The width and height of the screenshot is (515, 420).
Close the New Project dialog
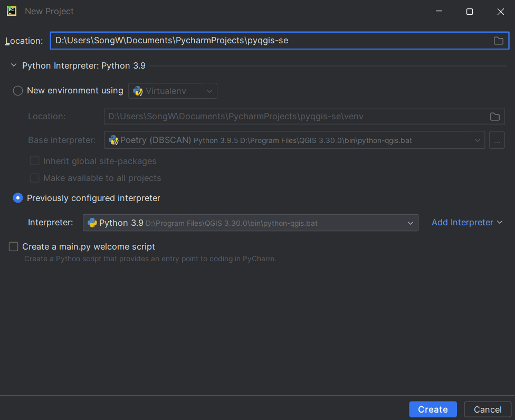[x=501, y=12]
